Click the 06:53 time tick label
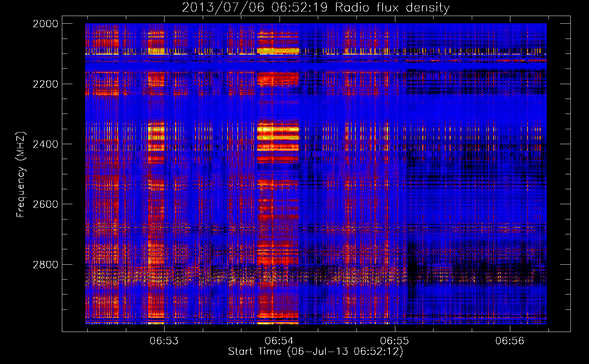The width and height of the screenshot is (589, 364). (x=164, y=341)
